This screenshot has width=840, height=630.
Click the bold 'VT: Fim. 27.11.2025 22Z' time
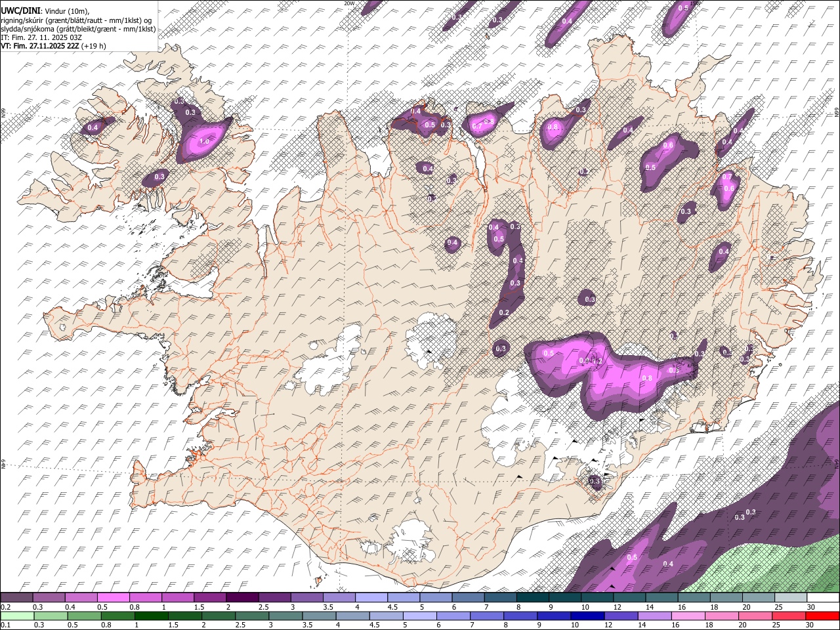click(x=41, y=46)
